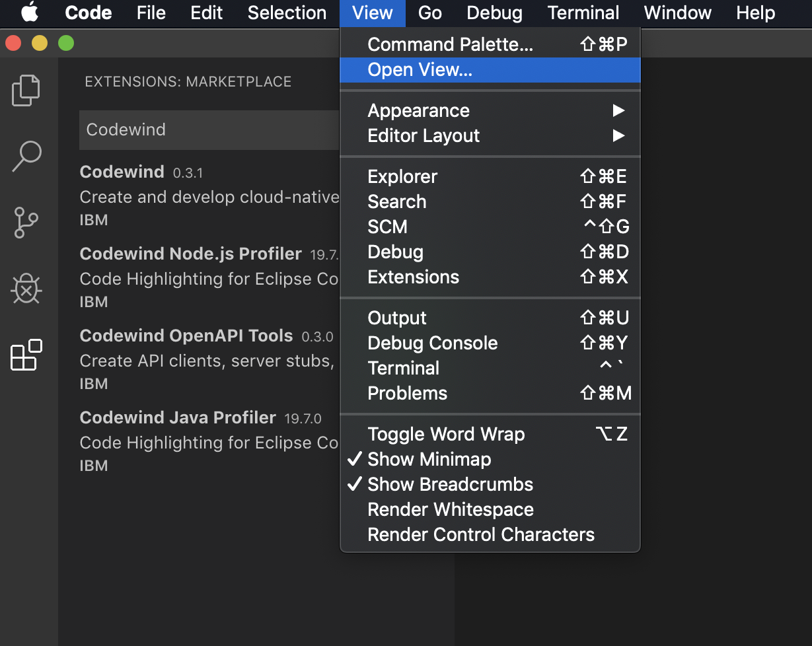Toggle Show Breadcrumbs menu option
Viewport: 812px width, 646px height.
(x=490, y=484)
